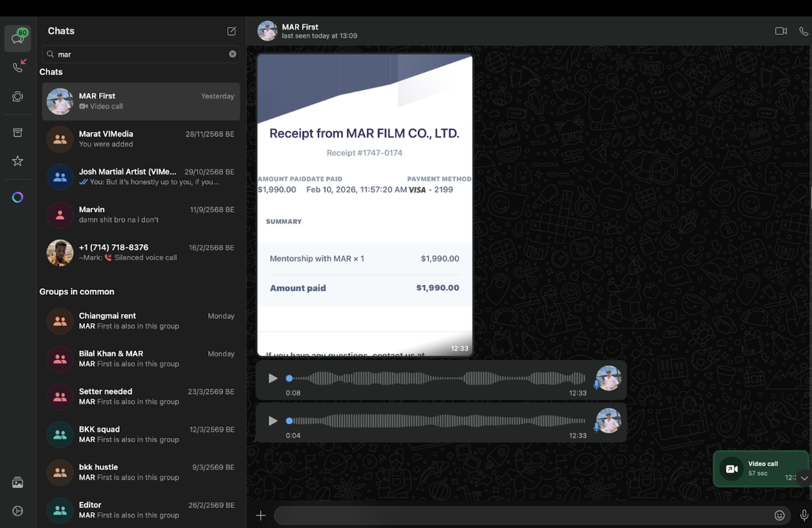The width and height of the screenshot is (812, 528).
Task: Clear the search field text
Action: [x=233, y=54]
